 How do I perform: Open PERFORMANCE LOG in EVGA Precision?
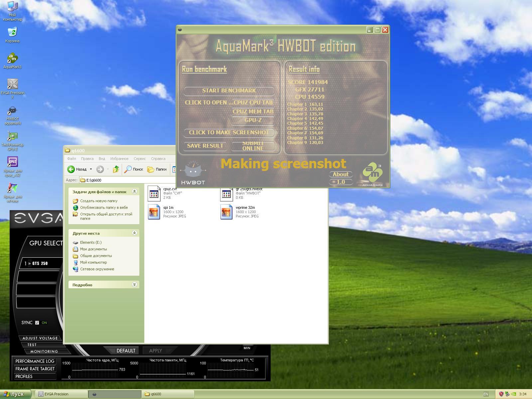click(35, 361)
